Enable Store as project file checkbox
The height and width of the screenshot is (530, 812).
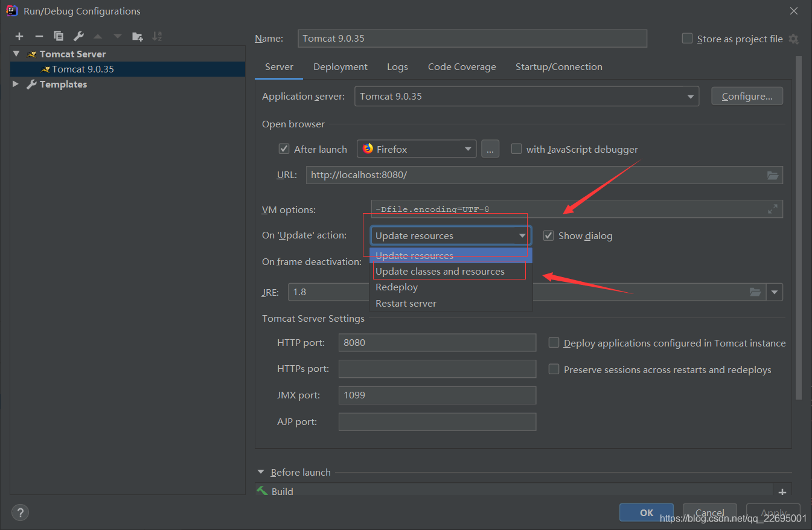pyautogui.click(x=687, y=38)
